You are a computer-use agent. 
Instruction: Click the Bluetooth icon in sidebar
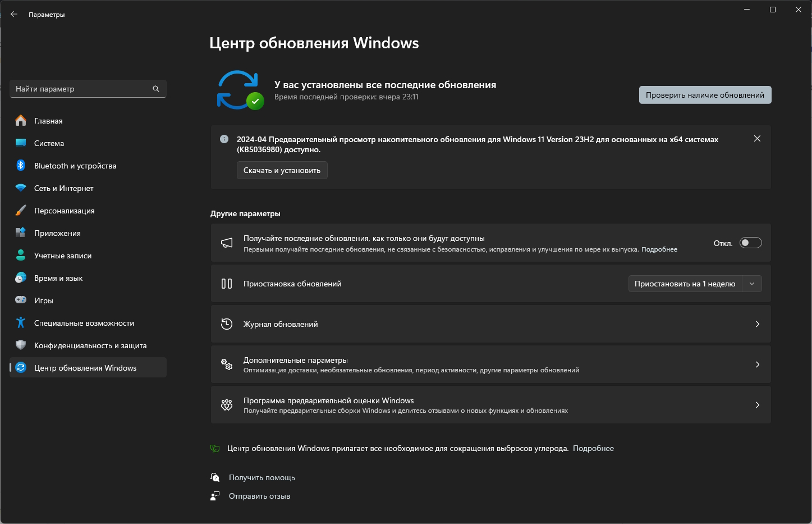(21, 166)
